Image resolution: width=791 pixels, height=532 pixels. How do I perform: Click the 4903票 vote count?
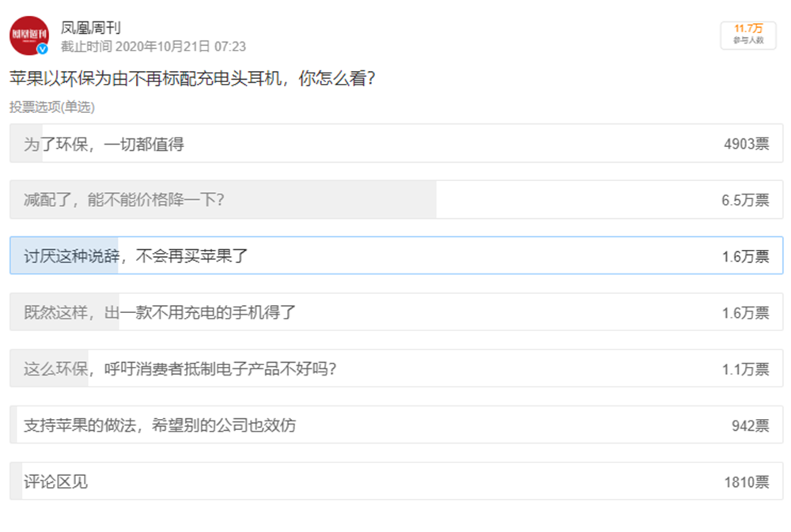pos(746,144)
